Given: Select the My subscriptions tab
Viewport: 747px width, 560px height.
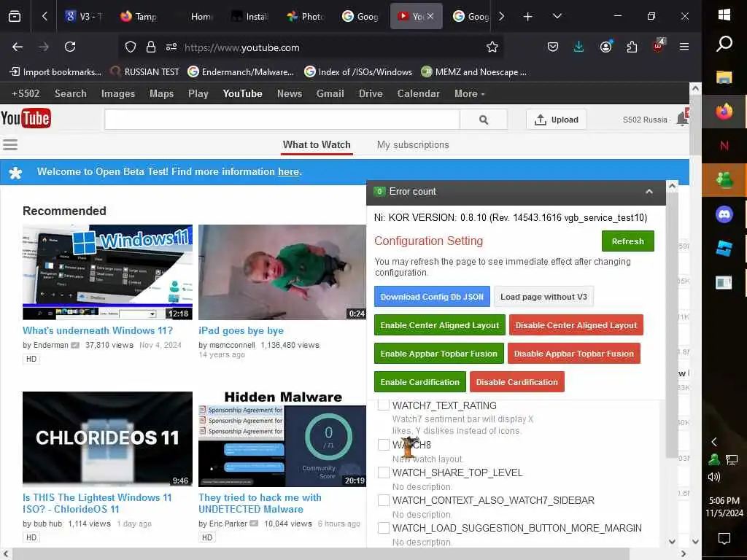Looking at the screenshot, I should coord(413,145).
